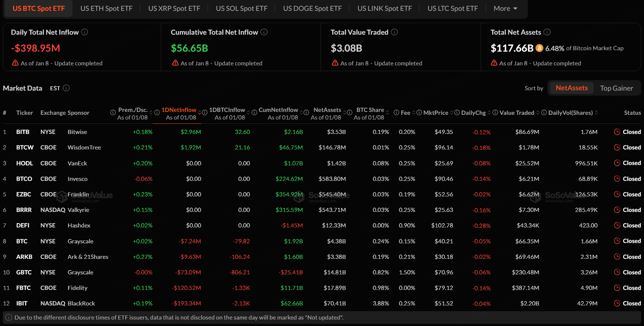The width and height of the screenshot is (644, 326).
Task: Click the clock status icon in BITB row
Action: click(x=617, y=132)
